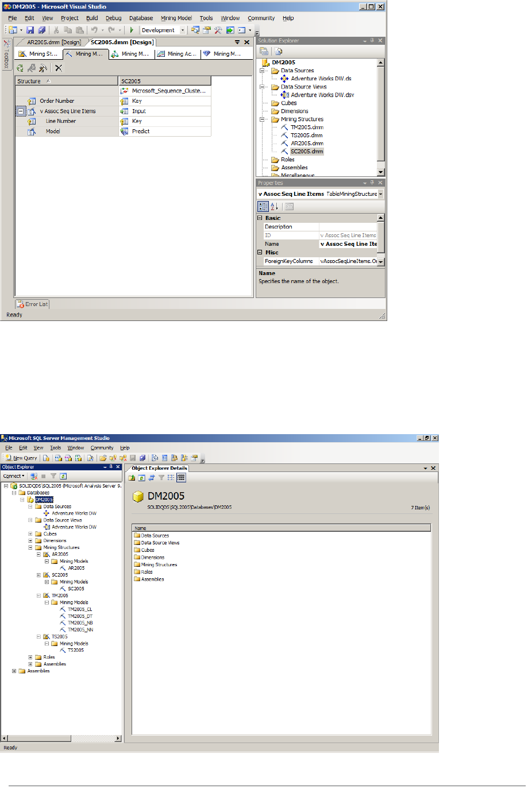Click Synchronize icon in Object Explorer Details toolbar

tap(152, 477)
